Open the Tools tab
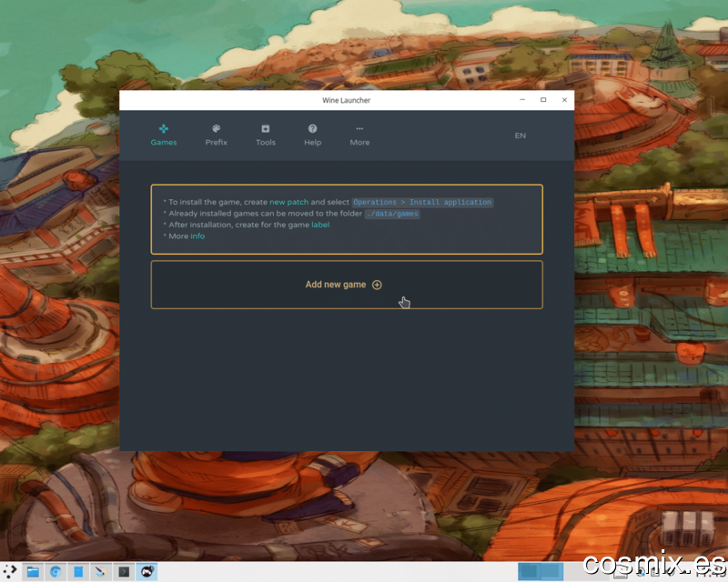This screenshot has width=728, height=582. tap(266, 135)
